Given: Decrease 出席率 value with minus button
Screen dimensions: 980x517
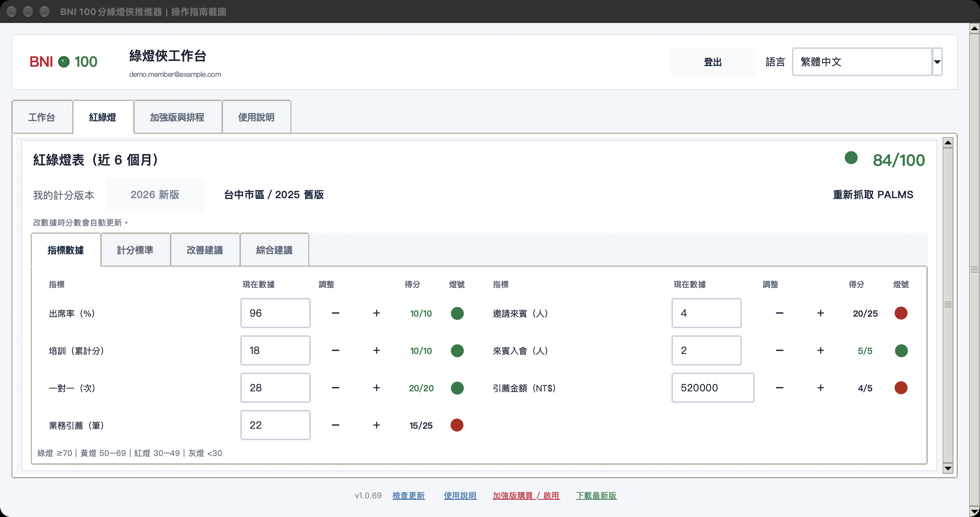Looking at the screenshot, I should [x=335, y=313].
